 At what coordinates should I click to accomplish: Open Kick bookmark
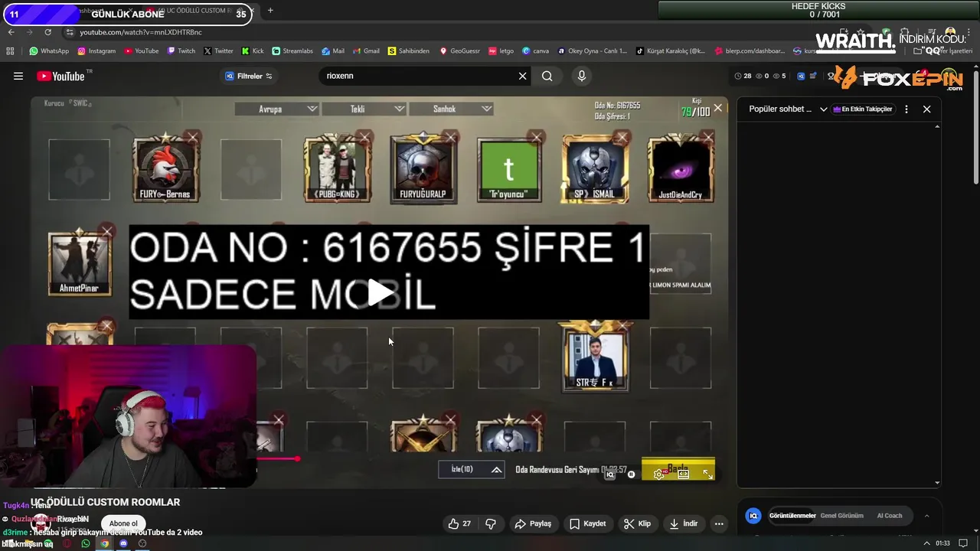(253, 51)
